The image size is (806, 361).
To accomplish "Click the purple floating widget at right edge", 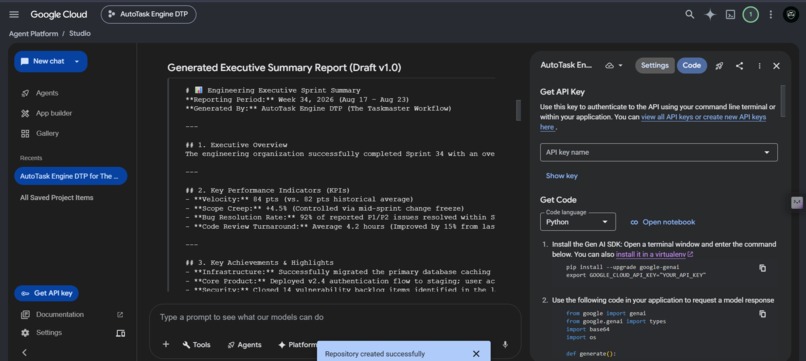I will pos(797,203).
